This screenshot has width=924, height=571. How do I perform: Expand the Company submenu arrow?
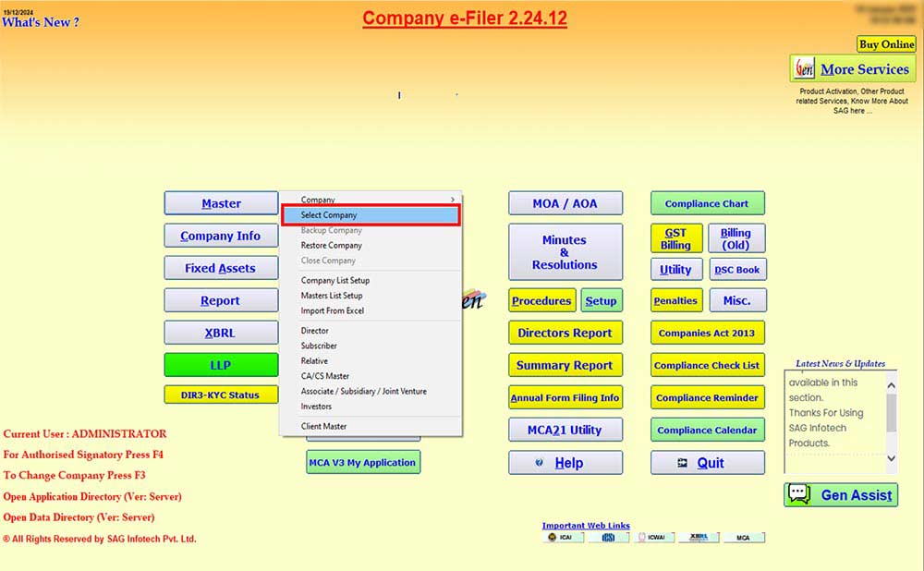452,200
